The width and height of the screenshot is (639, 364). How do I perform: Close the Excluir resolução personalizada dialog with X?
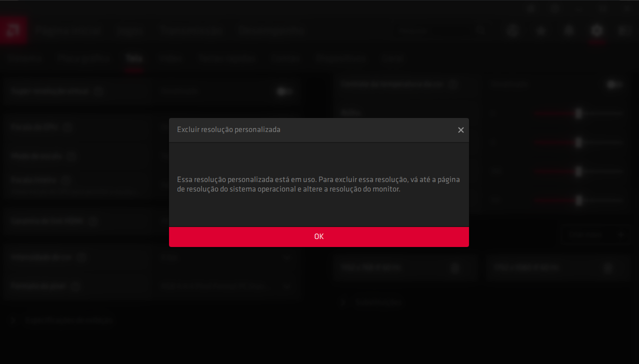[x=461, y=130]
